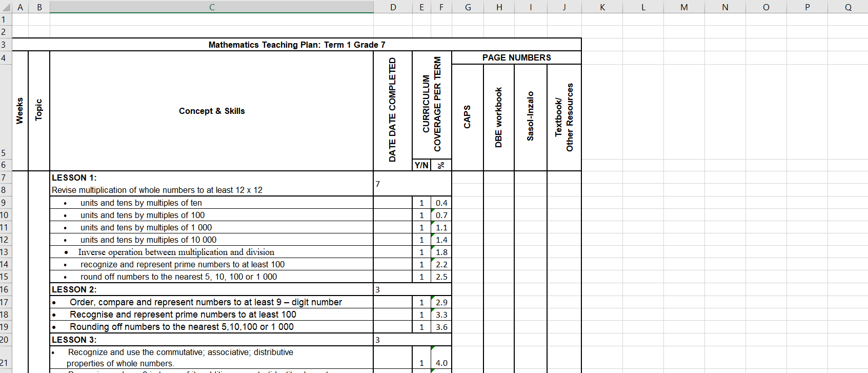
Task: Select column F header
Action: [441, 7]
